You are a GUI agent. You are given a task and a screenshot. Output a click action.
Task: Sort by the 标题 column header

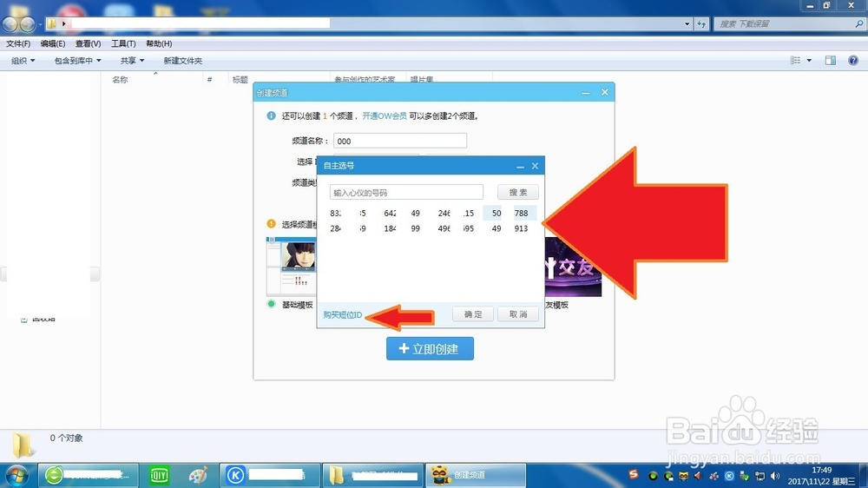click(240, 80)
